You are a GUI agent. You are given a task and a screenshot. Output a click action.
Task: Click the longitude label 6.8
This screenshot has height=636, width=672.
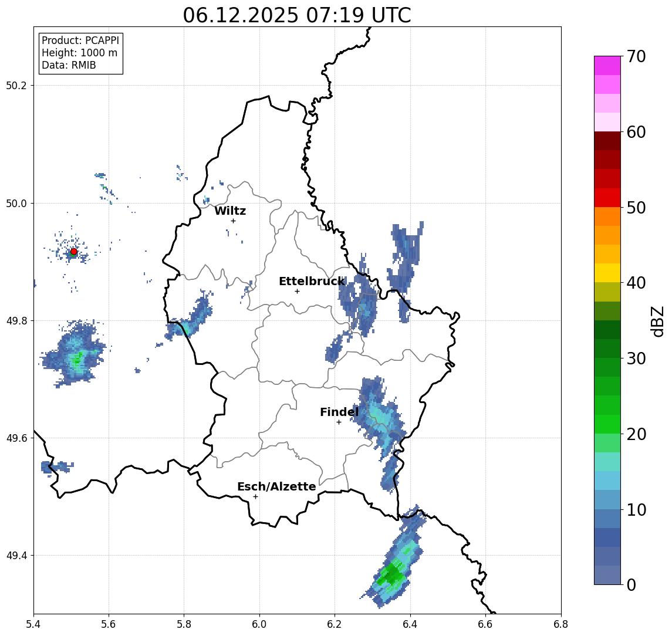click(560, 624)
